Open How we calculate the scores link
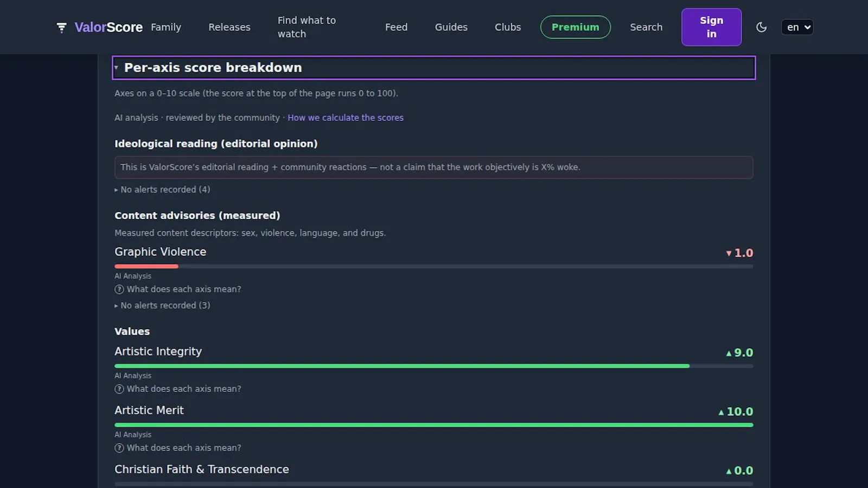868x488 pixels. tap(346, 118)
